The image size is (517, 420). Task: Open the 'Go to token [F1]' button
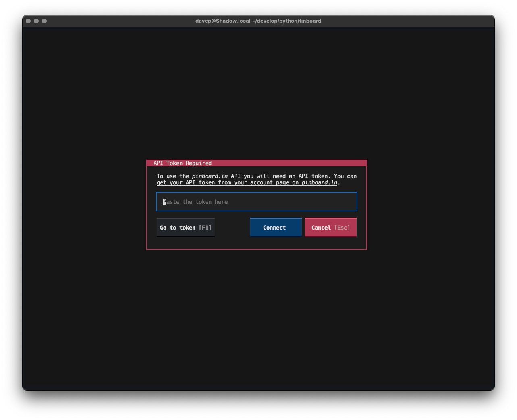186,228
